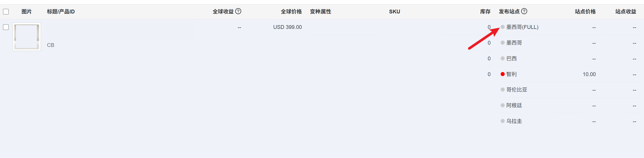Click the gray status dot for 墨西哥(FULL)
This screenshot has width=644, height=158.
(x=503, y=27)
